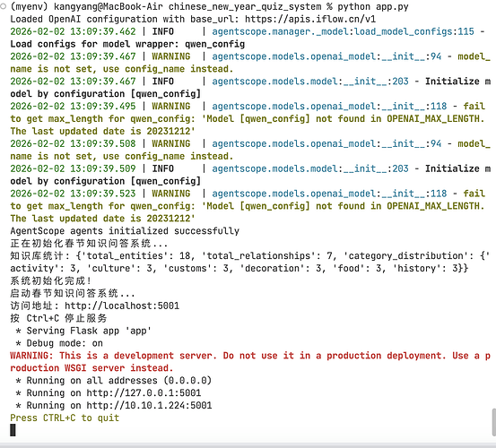Click the red development server WARNING text
Viewport: 496px width, 448px height.
click(x=250, y=362)
